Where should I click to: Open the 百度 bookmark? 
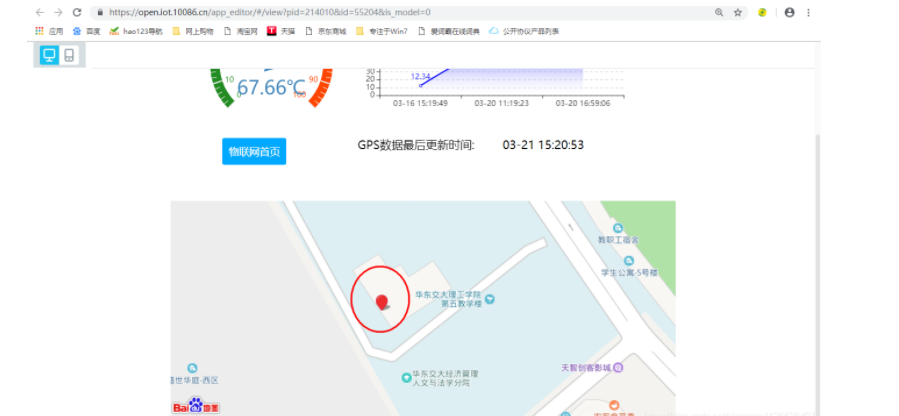(87, 31)
